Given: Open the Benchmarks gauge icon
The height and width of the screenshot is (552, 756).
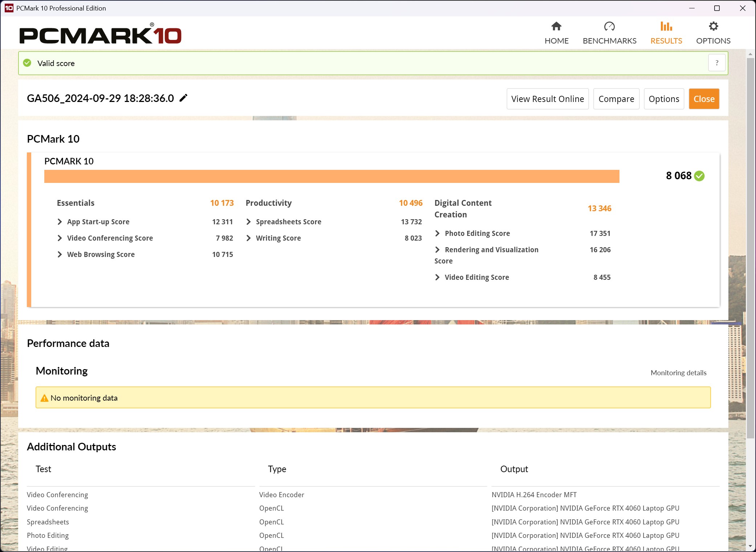Looking at the screenshot, I should pyautogui.click(x=609, y=26).
